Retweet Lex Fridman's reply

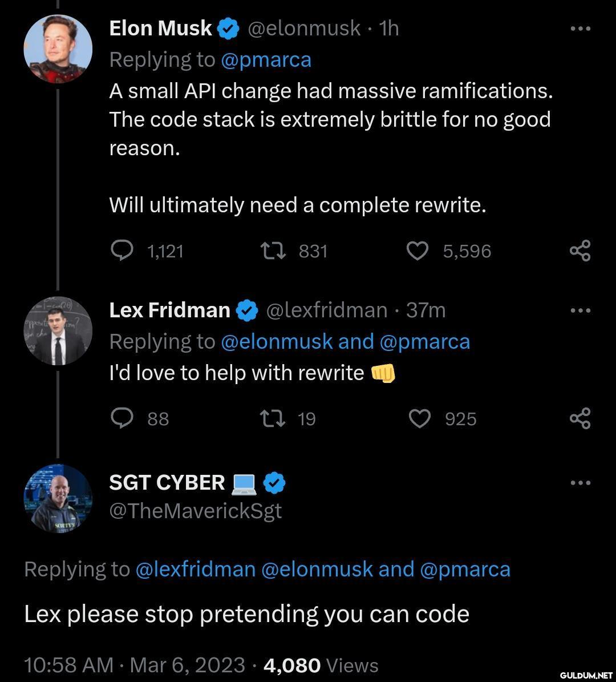pos(273,418)
